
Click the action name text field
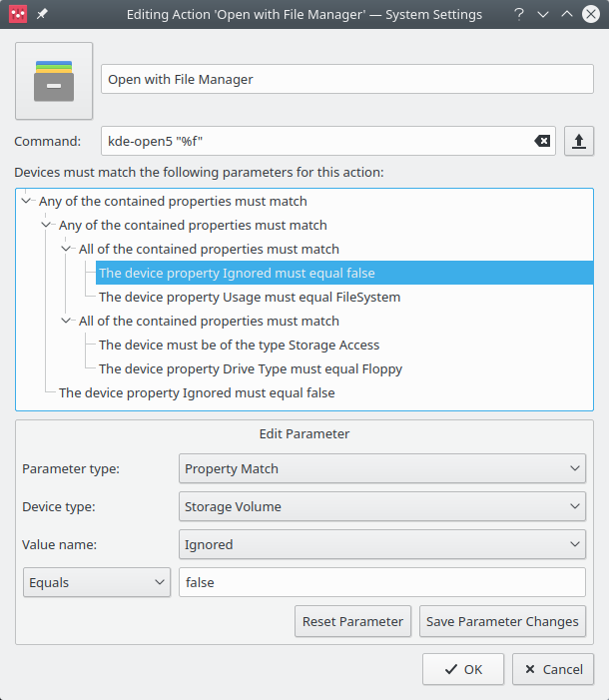344,80
